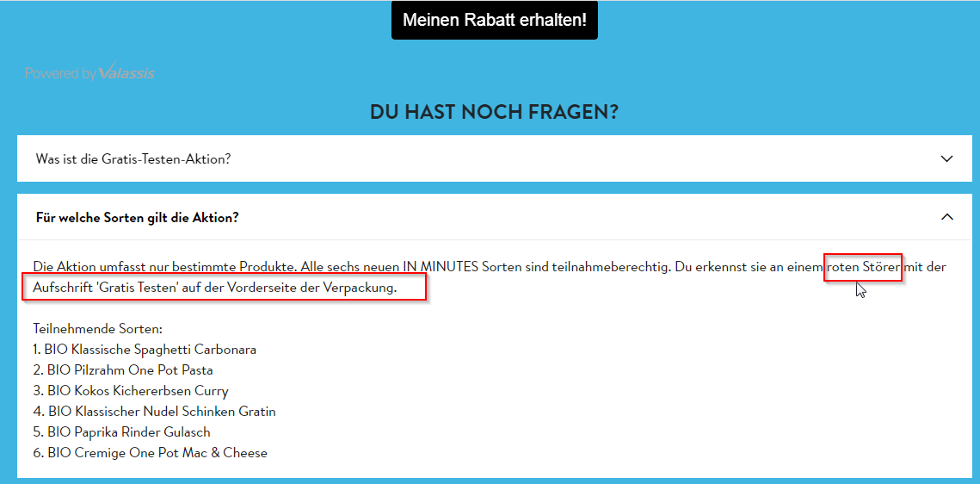Click 'Die Aktion umfasst nur bestimmte Produkte' sentence
The width and height of the screenshot is (980, 484).
165,267
